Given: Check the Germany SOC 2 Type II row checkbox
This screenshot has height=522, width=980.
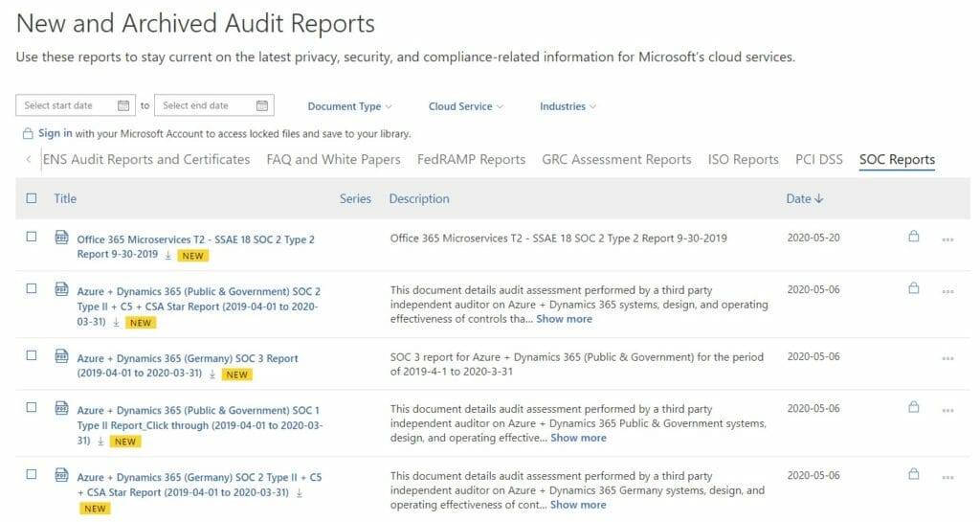Looking at the screenshot, I should (32, 474).
